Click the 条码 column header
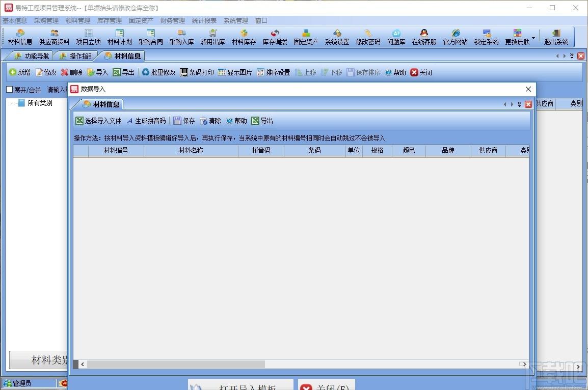The image size is (588, 390). pos(314,150)
